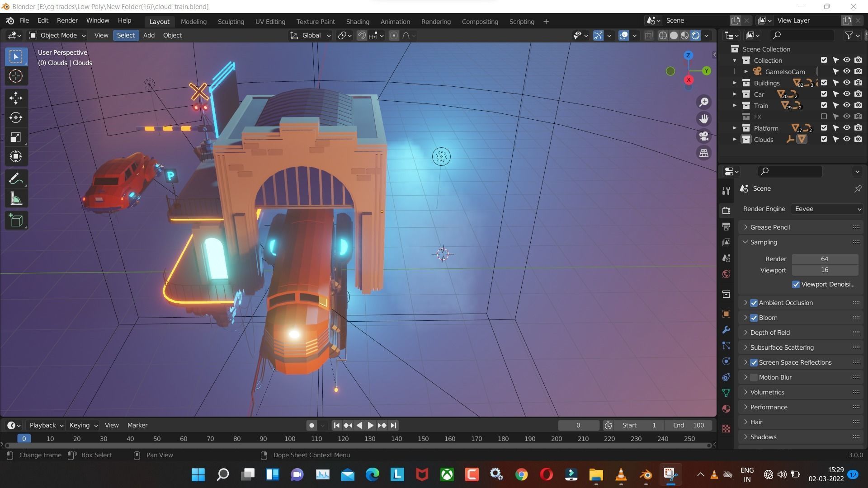Viewport: 868px width, 488px height.
Task: Toggle Viewport Denoising checkbox
Action: tap(796, 284)
